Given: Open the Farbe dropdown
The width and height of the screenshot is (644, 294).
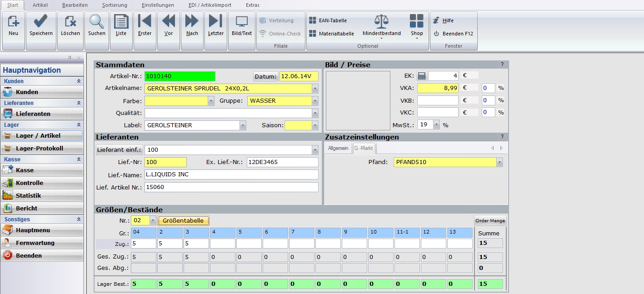Looking at the screenshot, I should coord(211,101).
